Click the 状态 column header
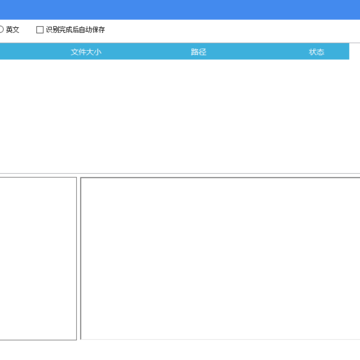This screenshot has height=360, width=360. (x=316, y=52)
